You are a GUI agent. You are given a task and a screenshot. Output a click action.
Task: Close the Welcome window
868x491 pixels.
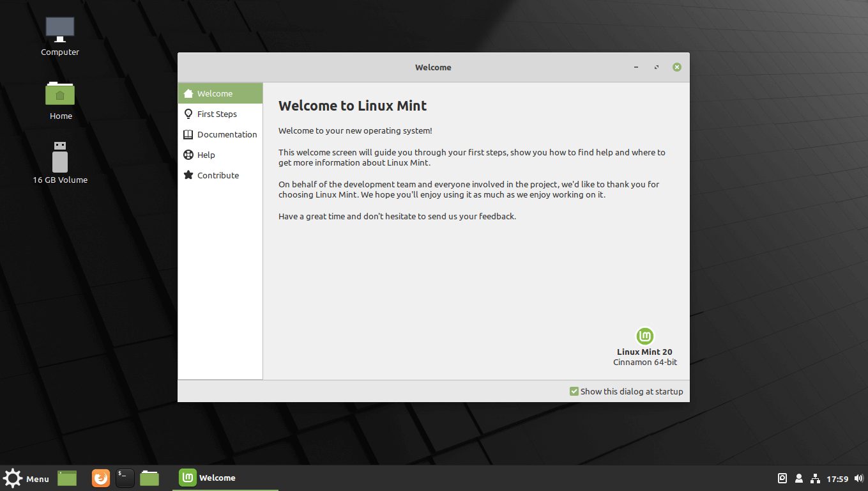[677, 67]
